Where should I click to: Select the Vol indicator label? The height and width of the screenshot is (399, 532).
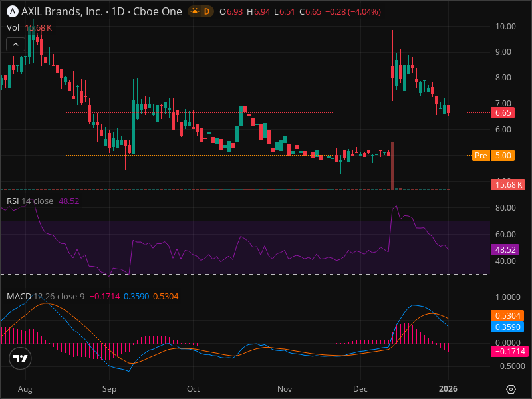click(x=13, y=28)
